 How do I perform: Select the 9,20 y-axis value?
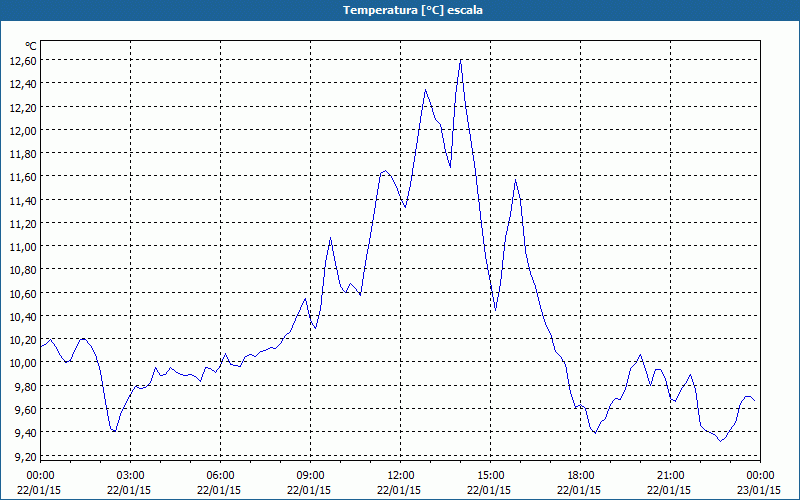pyautogui.click(x=26, y=457)
